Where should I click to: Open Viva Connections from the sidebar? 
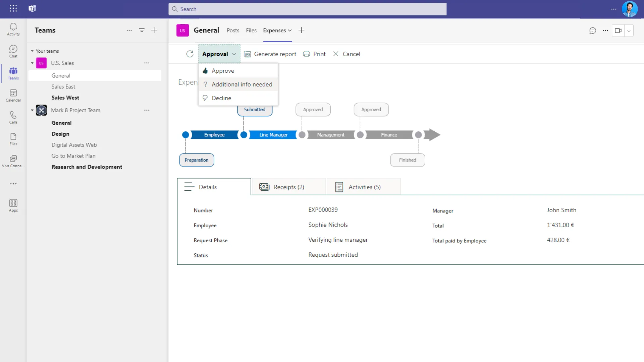[x=13, y=161]
